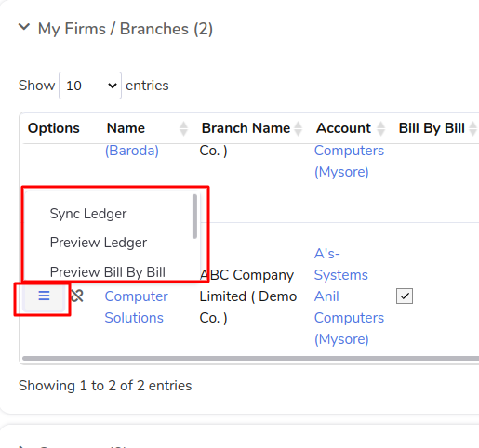Toggle the Bill By Bill checkbox
The width and height of the screenshot is (479, 448).
(x=405, y=296)
